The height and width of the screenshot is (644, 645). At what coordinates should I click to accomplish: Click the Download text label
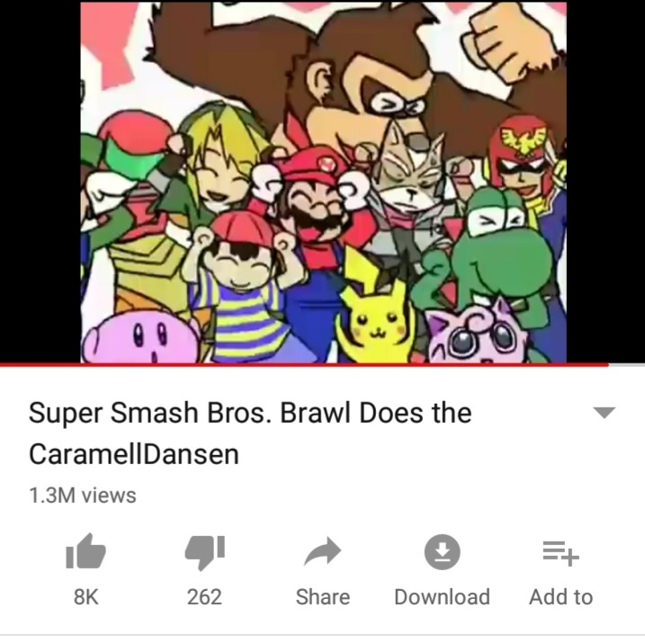[443, 596]
